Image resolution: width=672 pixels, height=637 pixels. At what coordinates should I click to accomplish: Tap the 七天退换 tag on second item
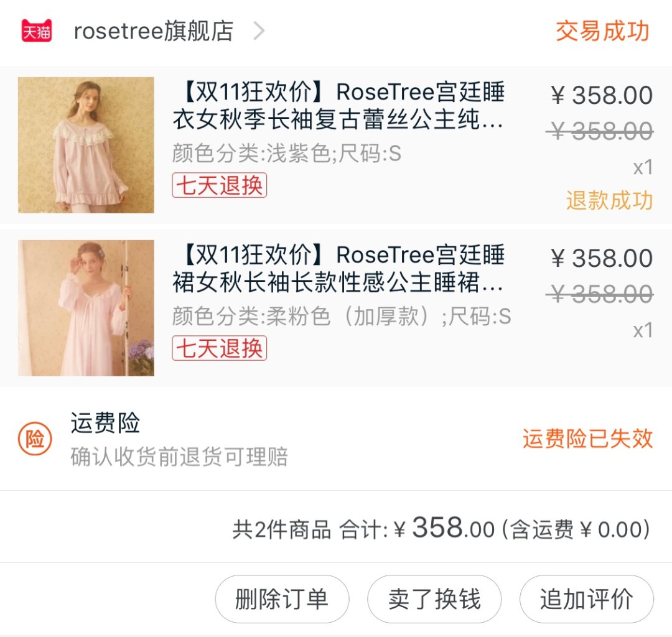220,348
